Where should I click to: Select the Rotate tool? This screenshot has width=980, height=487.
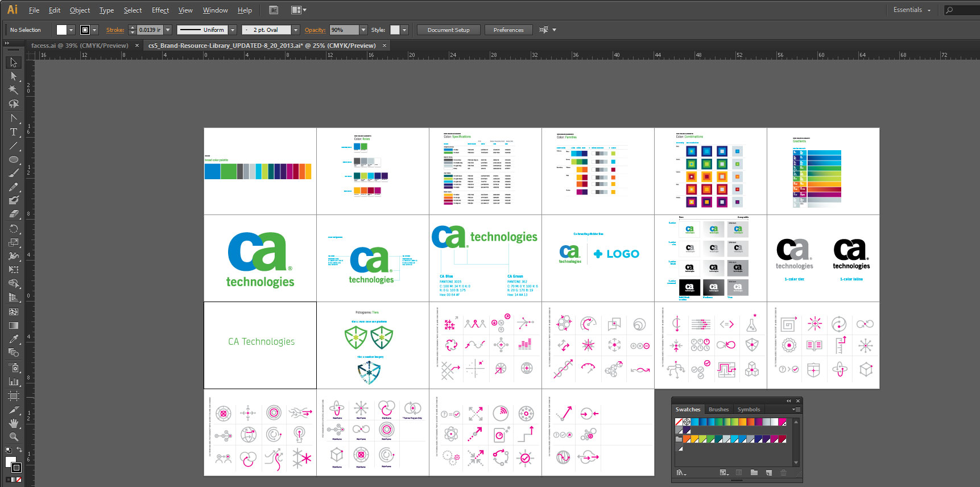[x=14, y=229]
